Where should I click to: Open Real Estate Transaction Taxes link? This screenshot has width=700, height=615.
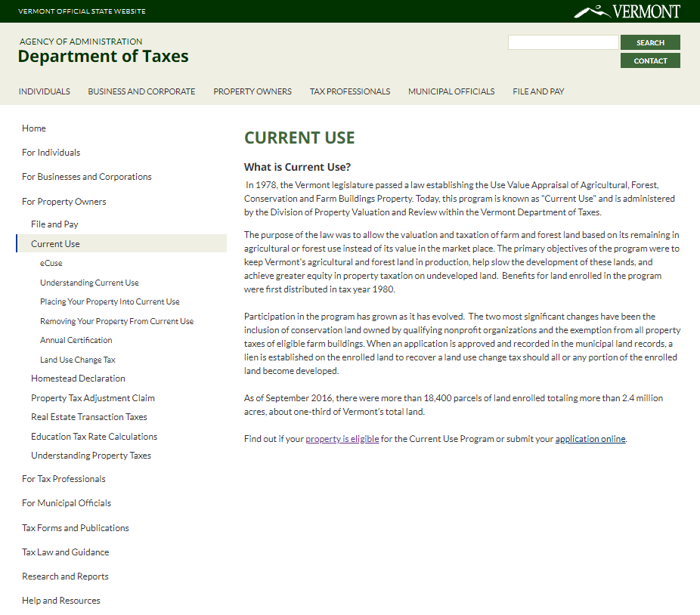(x=89, y=417)
